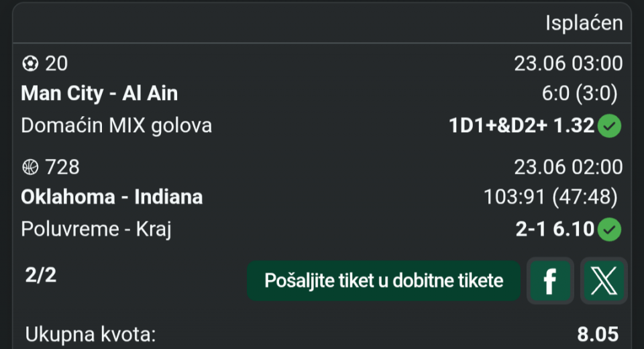Image resolution: width=644 pixels, height=349 pixels.
Task: Select the 1D1+&D2+ 1.32 pick
Action: 522,126
